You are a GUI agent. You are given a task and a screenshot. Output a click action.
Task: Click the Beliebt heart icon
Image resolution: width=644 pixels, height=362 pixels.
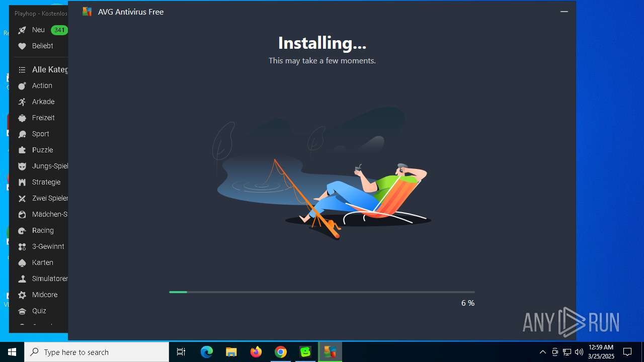[x=22, y=46]
